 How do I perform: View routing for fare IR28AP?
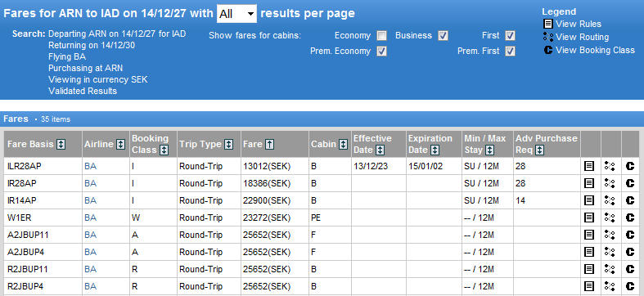tap(610, 183)
